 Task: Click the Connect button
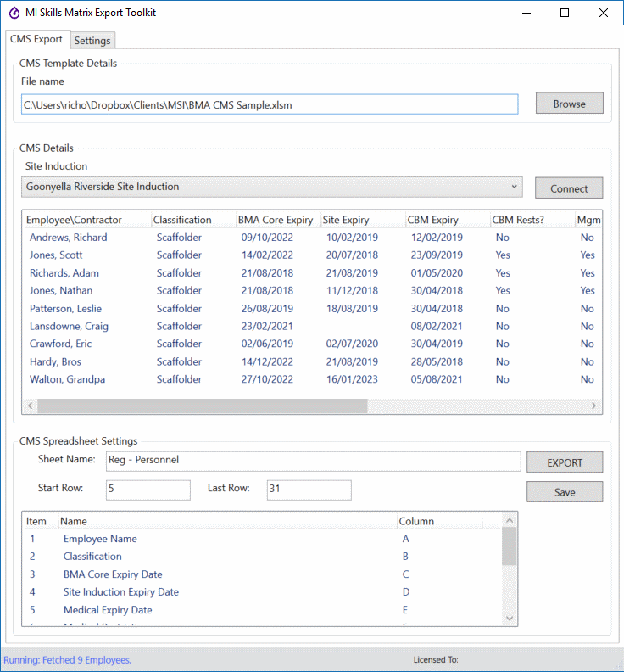tap(569, 188)
